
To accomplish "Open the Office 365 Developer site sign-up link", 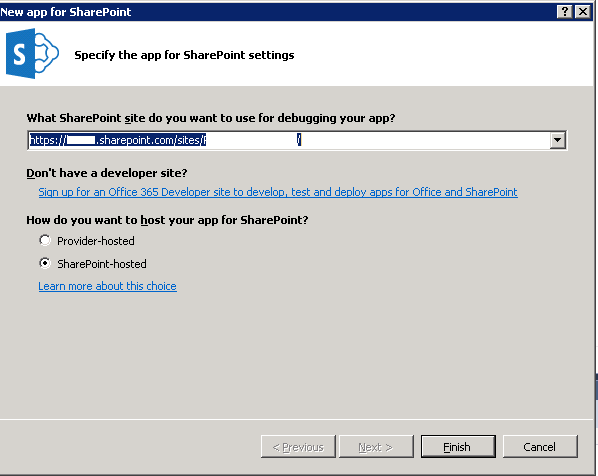I will [x=278, y=192].
